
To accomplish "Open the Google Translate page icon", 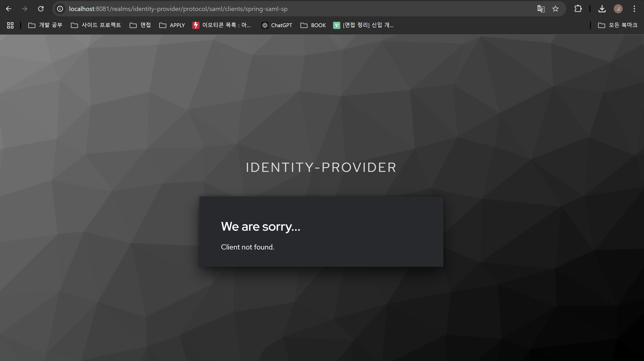I will (541, 9).
